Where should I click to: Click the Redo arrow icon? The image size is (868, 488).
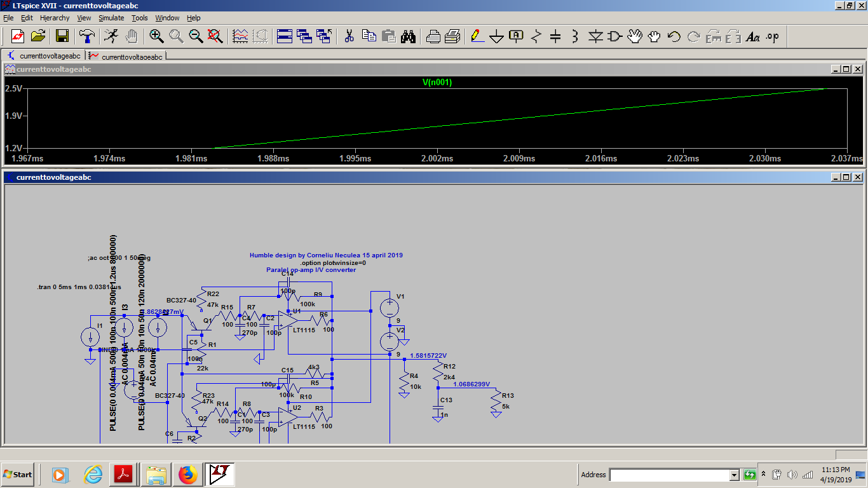(x=693, y=36)
